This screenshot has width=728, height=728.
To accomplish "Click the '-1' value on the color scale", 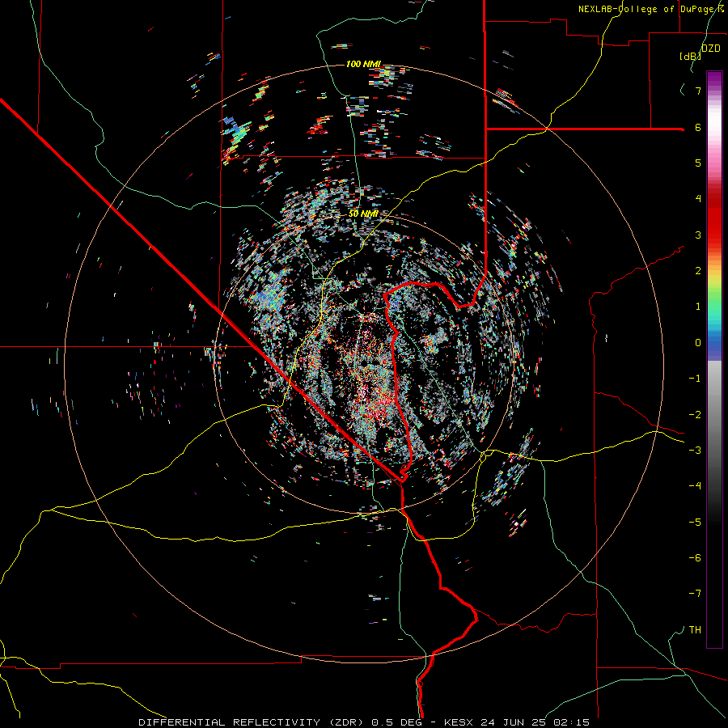I will (x=695, y=379).
